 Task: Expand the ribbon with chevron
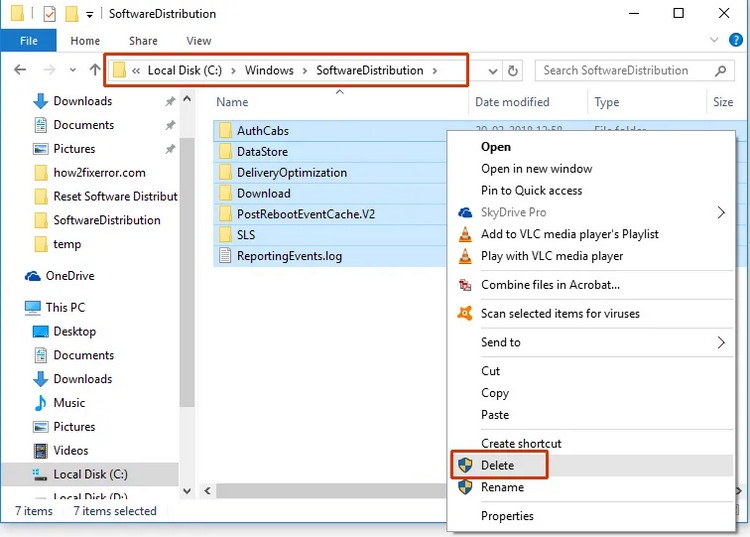click(x=714, y=40)
